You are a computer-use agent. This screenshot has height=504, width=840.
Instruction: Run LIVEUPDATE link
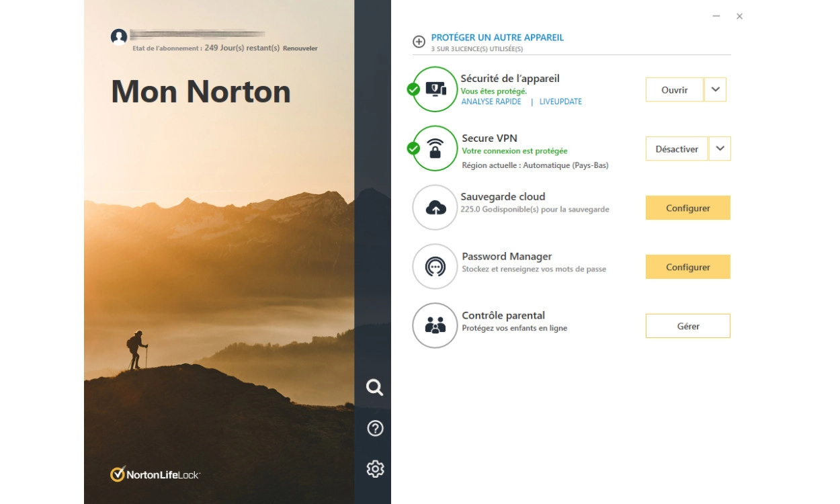point(560,102)
